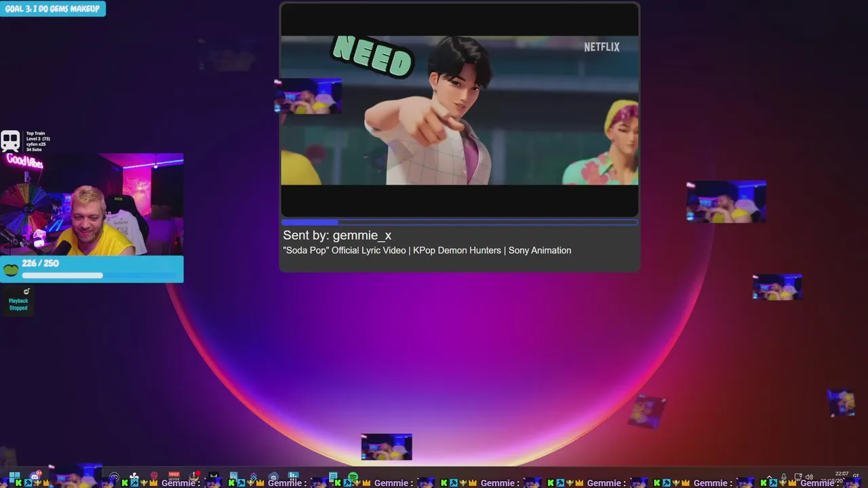Image resolution: width=868 pixels, height=488 pixels.
Task: Click the Soda Pop video frame
Action: pos(459,110)
